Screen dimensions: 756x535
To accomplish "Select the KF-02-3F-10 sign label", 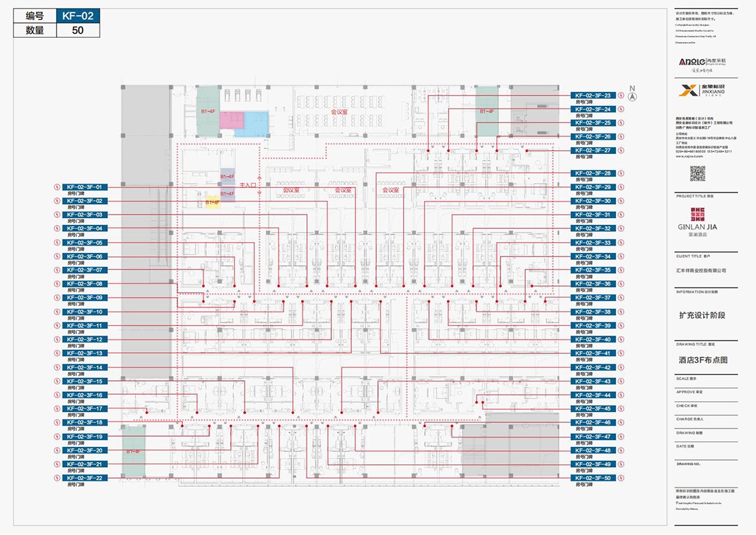I will point(85,312).
